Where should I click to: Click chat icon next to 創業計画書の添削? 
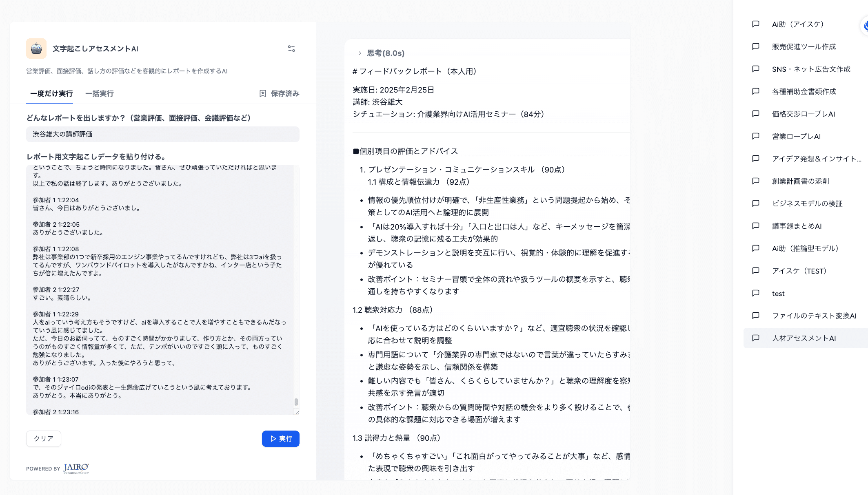756,181
